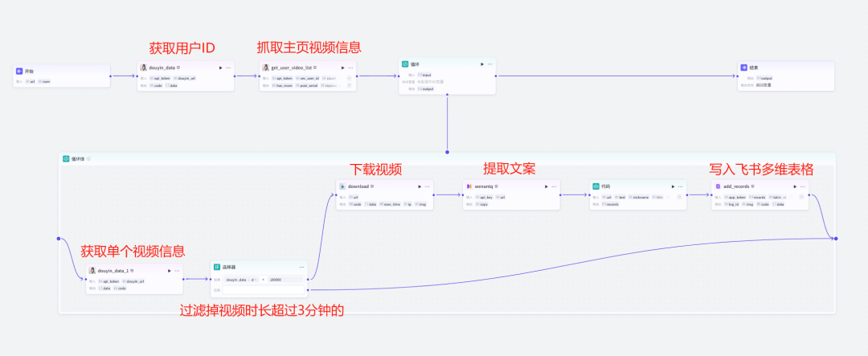868x356 pixels.
Task: Click the download node icon
Action: (x=342, y=186)
